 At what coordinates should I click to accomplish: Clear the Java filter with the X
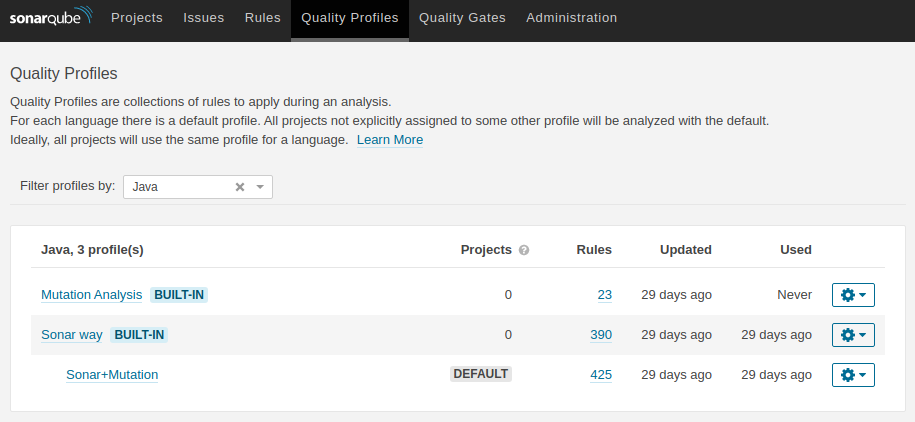tap(239, 187)
